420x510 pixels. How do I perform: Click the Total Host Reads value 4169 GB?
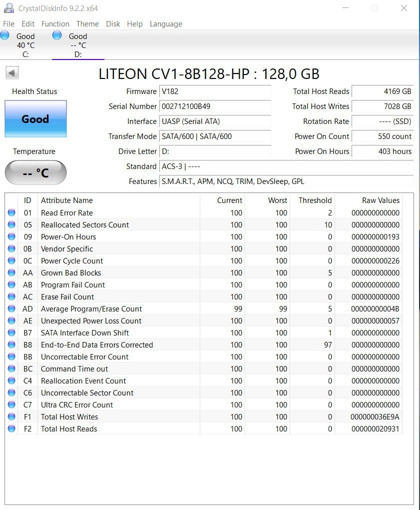pos(383,91)
